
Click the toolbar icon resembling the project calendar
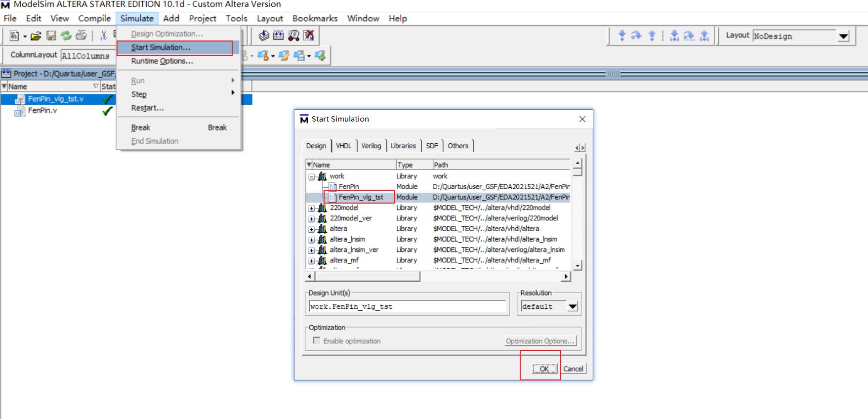[x=279, y=35]
